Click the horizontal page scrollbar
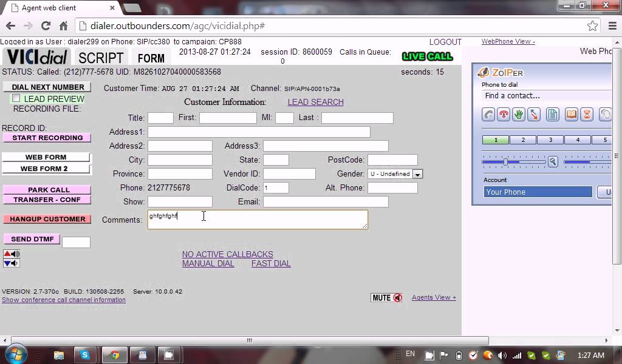The width and height of the screenshot is (622, 364). [x=250, y=340]
